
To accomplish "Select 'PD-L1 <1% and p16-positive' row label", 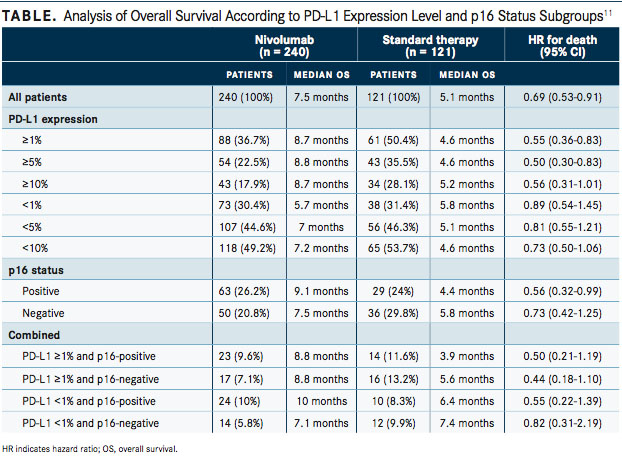I will 89,401.
